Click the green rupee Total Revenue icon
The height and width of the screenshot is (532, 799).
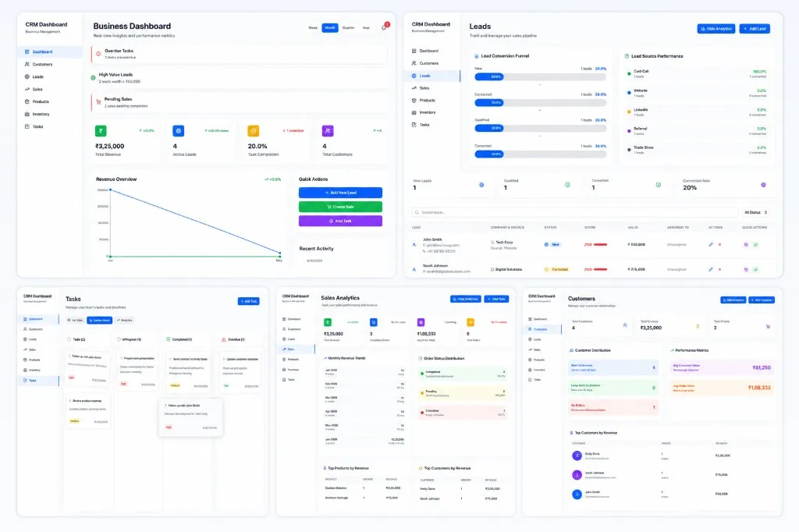pos(101,131)
